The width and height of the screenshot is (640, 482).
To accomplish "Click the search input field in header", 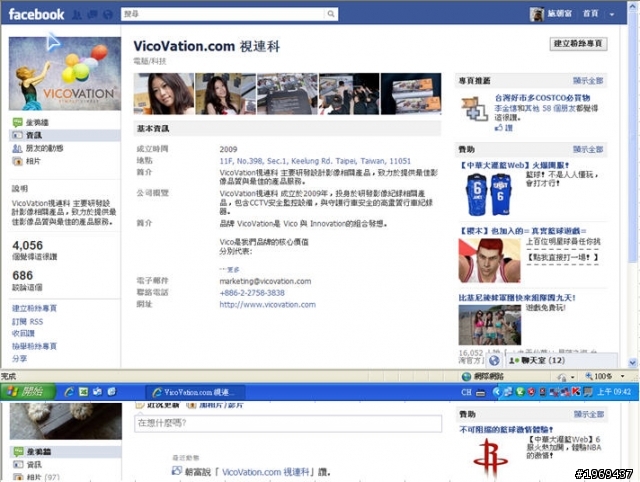I will (x=223, y=14).
